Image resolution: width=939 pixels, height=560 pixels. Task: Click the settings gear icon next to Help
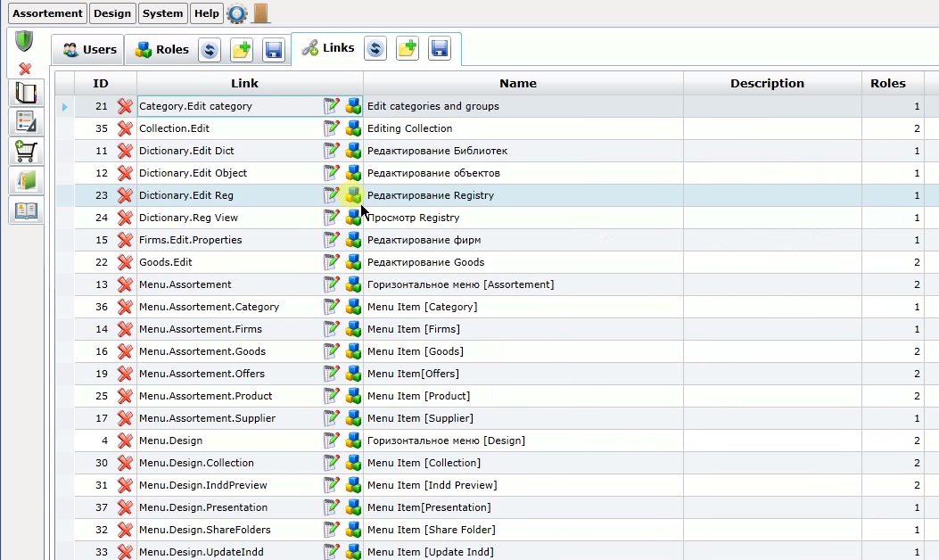tap(237, 13)
